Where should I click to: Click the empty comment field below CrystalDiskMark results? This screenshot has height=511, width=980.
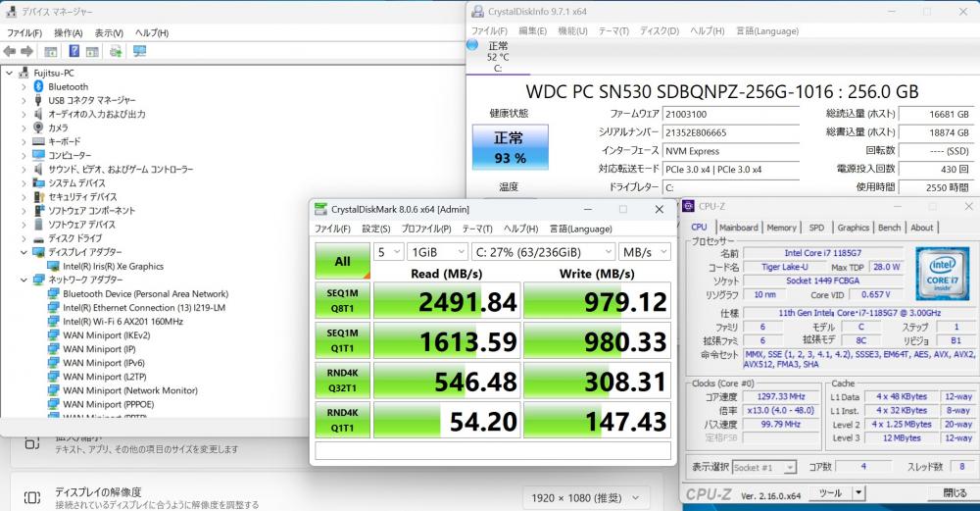(x=493, y=450)
